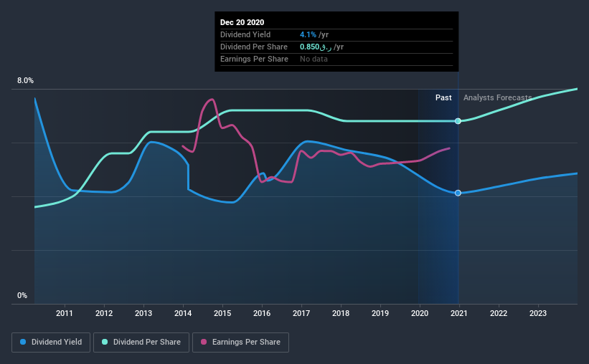Click the 4.1% dividend yield value
The image size is (589, 364).
308,34
